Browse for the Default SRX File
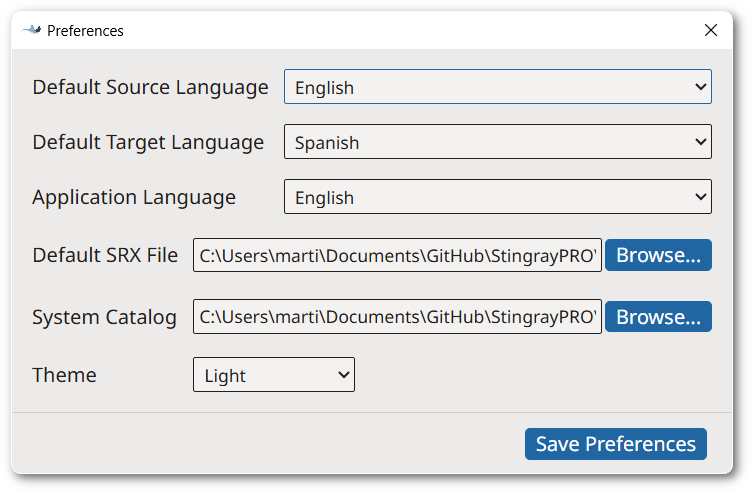752x493 pixels. 658,255
